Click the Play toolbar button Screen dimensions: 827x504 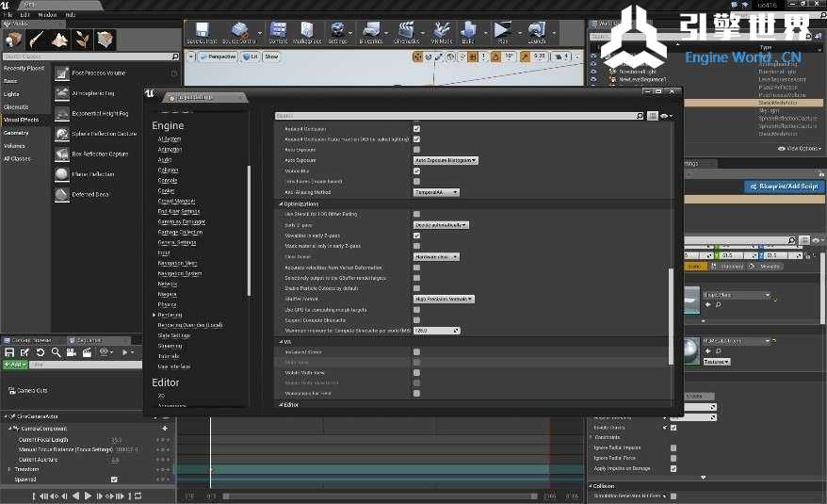point(503,33)
